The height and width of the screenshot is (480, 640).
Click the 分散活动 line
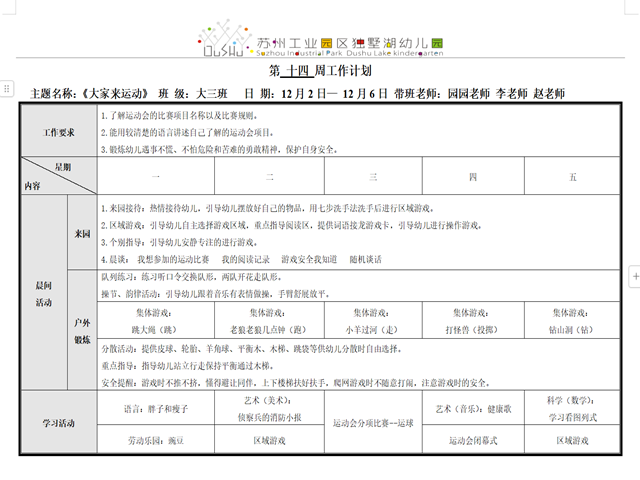tap(252, 349)
